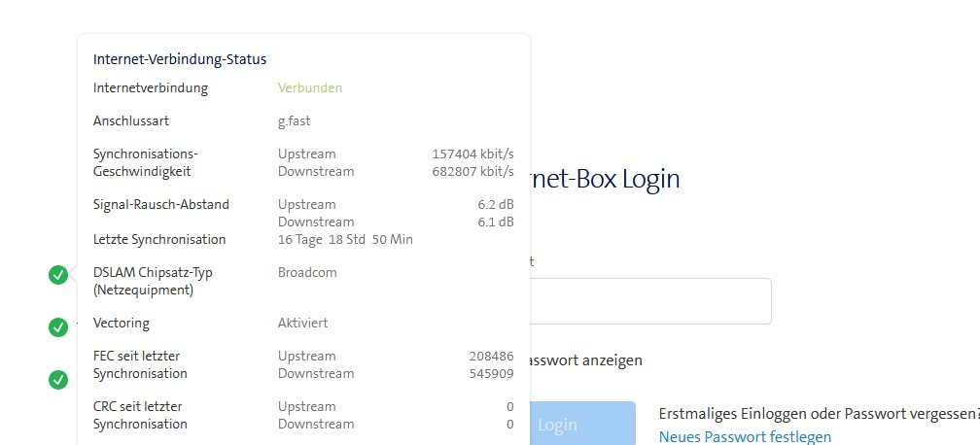Viewport: 980px width, 445px height.
Task: Click the 682807 kbit/s downstream speed
Action: pyautogui.click(x=472, y=172)
